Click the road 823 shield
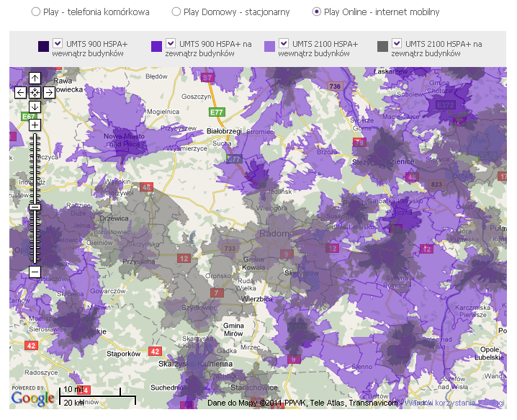The width and height of the screenshot is (517, 420). tap(436, 184)
